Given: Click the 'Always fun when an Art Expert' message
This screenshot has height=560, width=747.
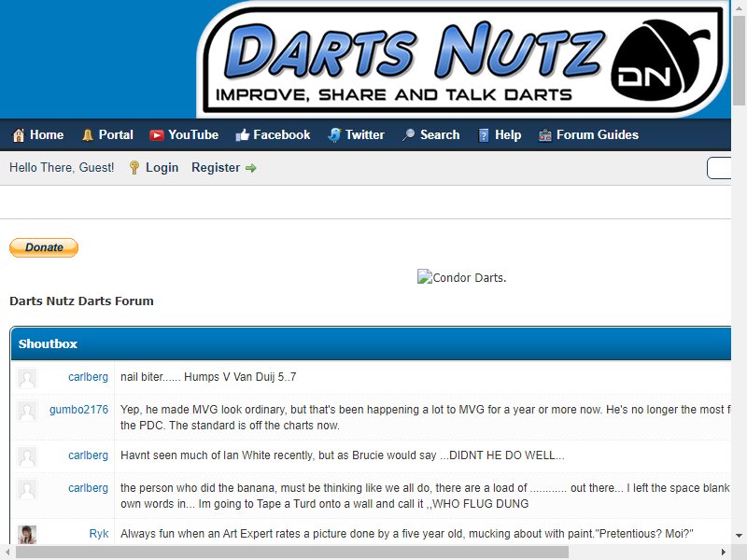Looking at the screenshot, I should tap(407, 534).
